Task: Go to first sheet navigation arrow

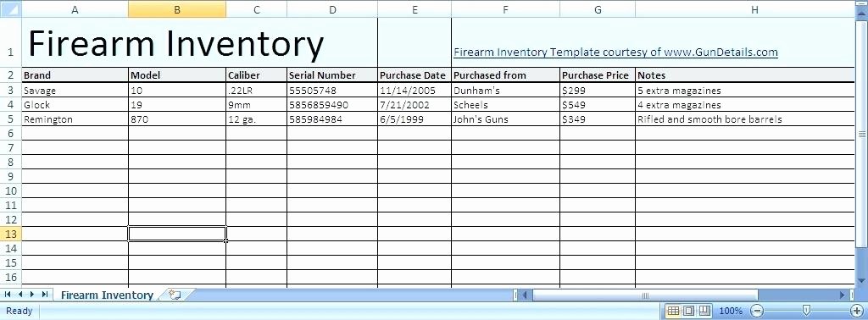Action: click(x=8, y=295)
